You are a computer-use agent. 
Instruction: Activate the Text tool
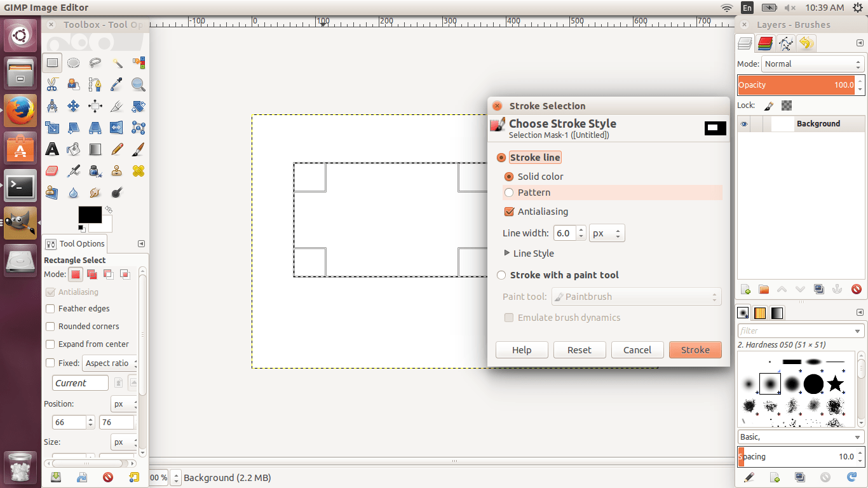pos(52,149)
